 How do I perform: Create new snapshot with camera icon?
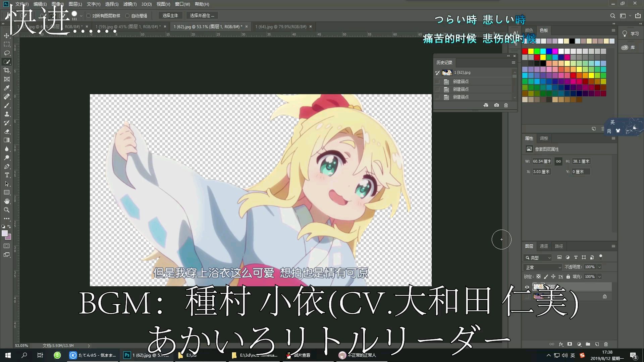pos(496,105)
